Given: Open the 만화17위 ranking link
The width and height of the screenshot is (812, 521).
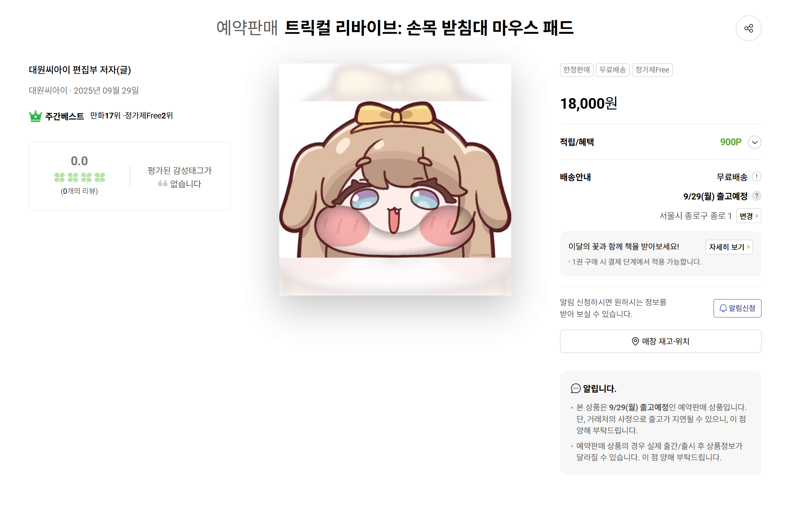Looking at the screenshot, I should 105,116.
